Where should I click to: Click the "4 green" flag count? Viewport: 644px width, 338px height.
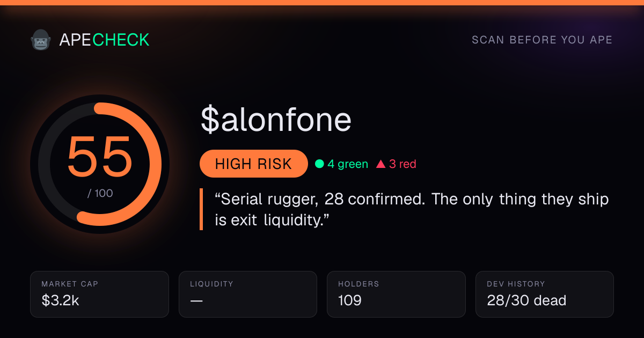[348, 164]
